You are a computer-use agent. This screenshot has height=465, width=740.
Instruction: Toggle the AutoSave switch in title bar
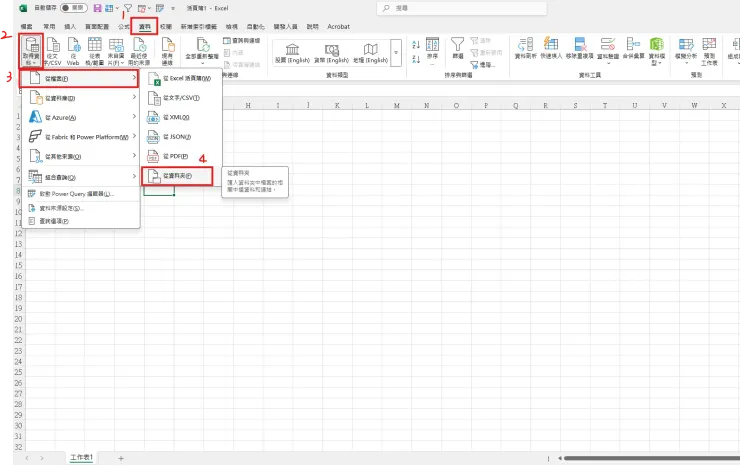pos(74,8)
